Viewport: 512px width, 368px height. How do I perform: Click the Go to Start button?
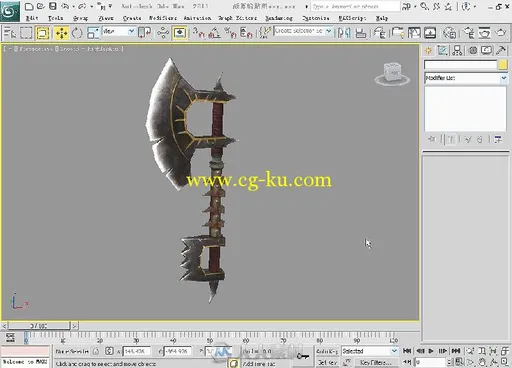407,351
